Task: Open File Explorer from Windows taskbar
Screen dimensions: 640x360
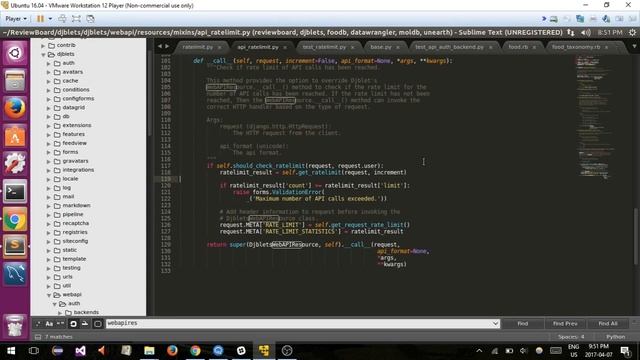Action: coord(149,351)
